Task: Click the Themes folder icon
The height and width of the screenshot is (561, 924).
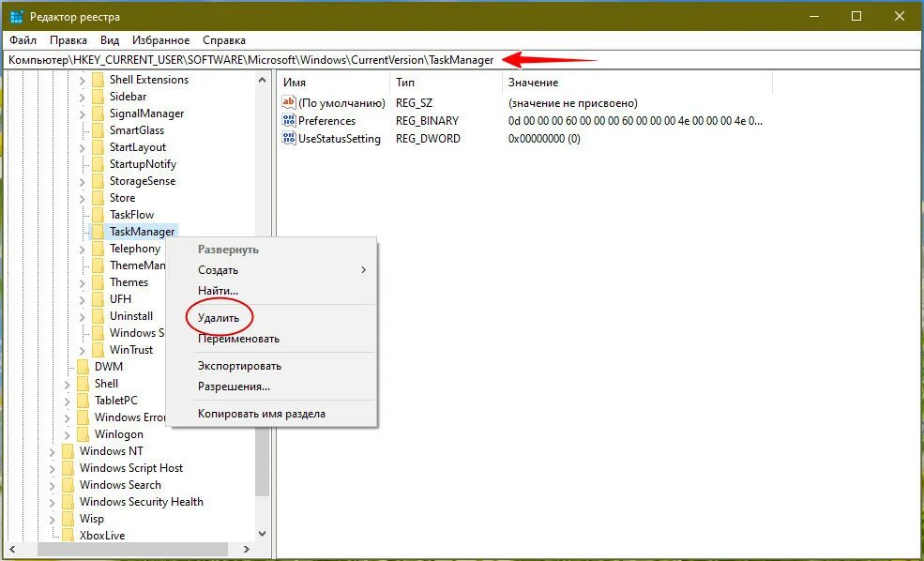Action: coord(98,282)
